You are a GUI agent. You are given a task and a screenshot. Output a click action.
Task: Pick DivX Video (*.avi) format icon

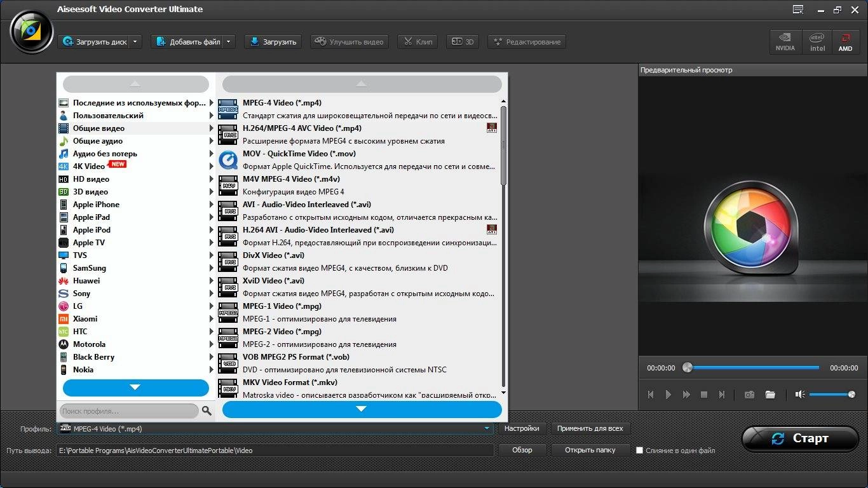(x=228, y=261)
